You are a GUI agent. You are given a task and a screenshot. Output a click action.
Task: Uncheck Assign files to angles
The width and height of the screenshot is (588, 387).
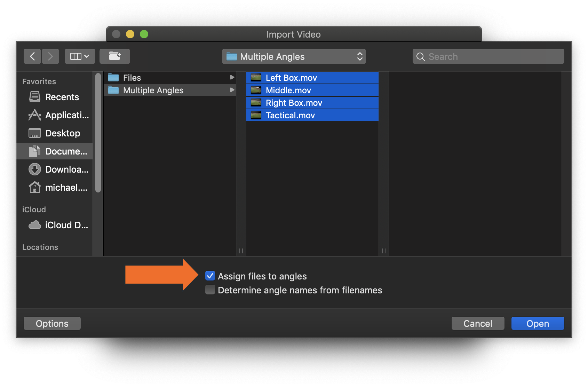coord(210,276)
